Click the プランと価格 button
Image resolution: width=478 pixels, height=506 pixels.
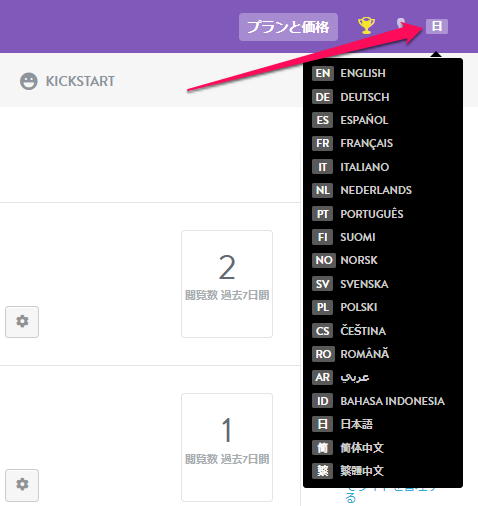[x=288, y=27]
